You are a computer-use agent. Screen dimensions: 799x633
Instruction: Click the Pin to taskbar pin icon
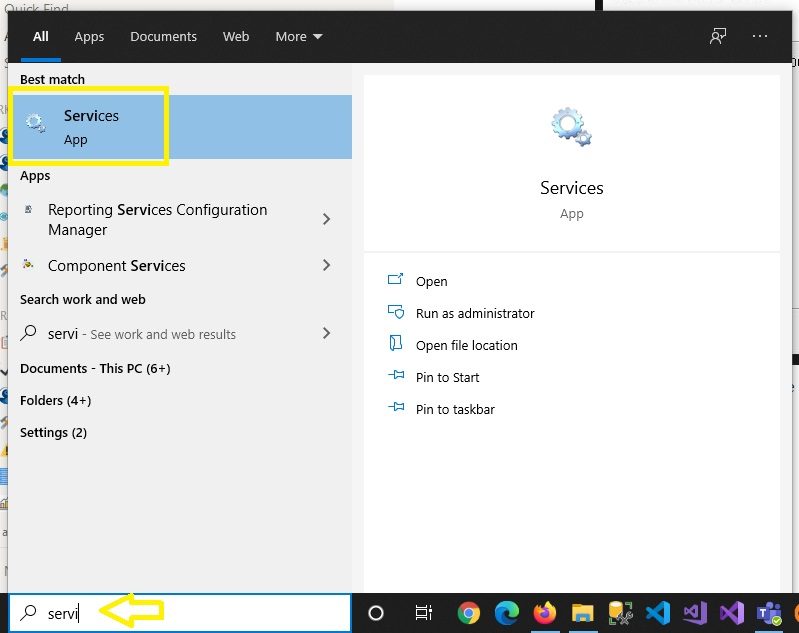[x=396, y=407]
